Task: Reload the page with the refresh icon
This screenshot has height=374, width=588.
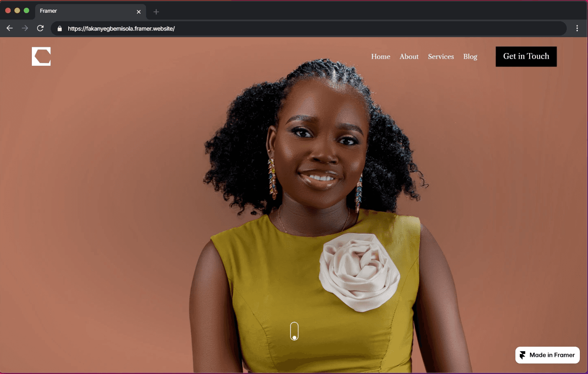Action: 40,28
